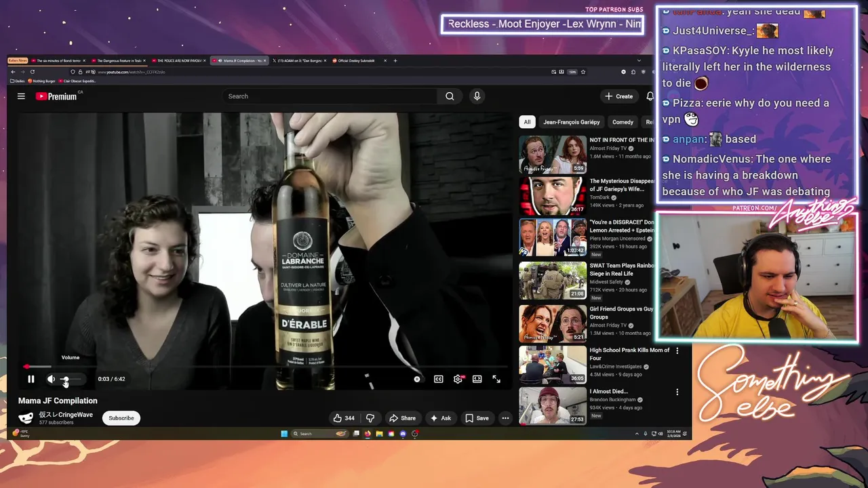Click the YouTube search field
The width and height of the screenshot is (868, 488).
330,96
